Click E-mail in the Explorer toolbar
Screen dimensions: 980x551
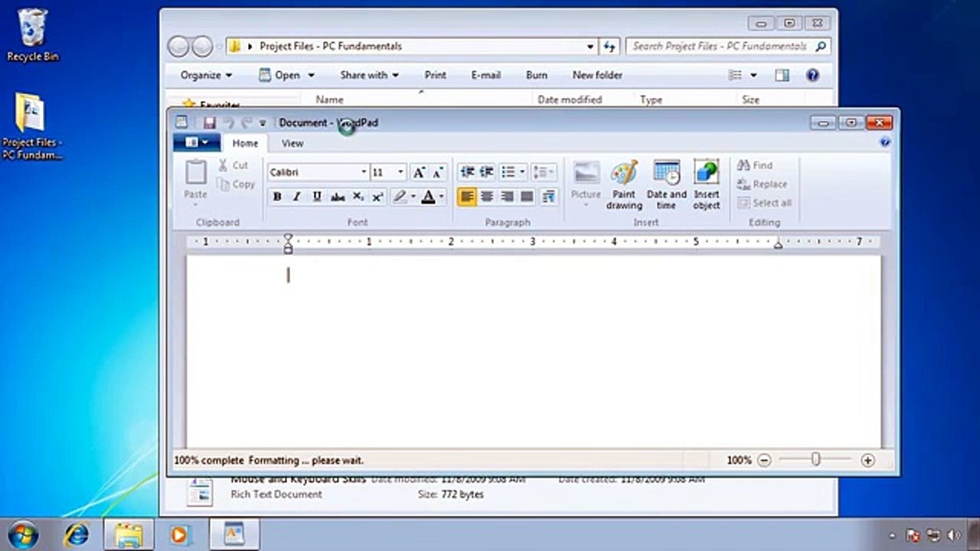(486, 75)
